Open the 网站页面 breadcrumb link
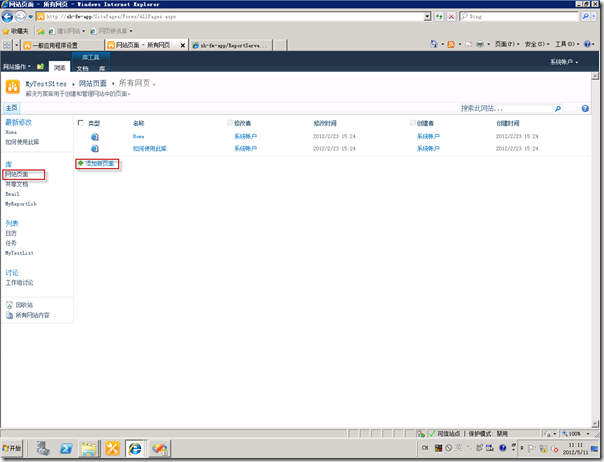The image size is (604, 462). (92, 84)
